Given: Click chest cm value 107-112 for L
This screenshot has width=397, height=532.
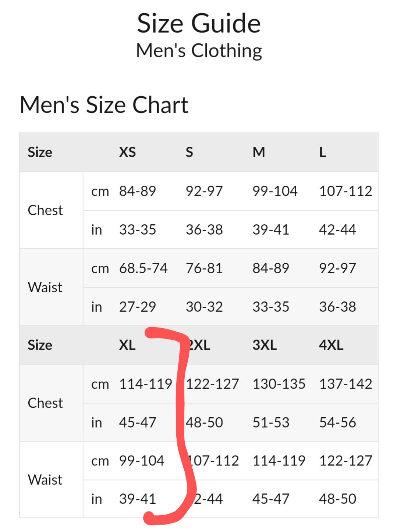Looking at the screenshot, I should tap(345, 191).
